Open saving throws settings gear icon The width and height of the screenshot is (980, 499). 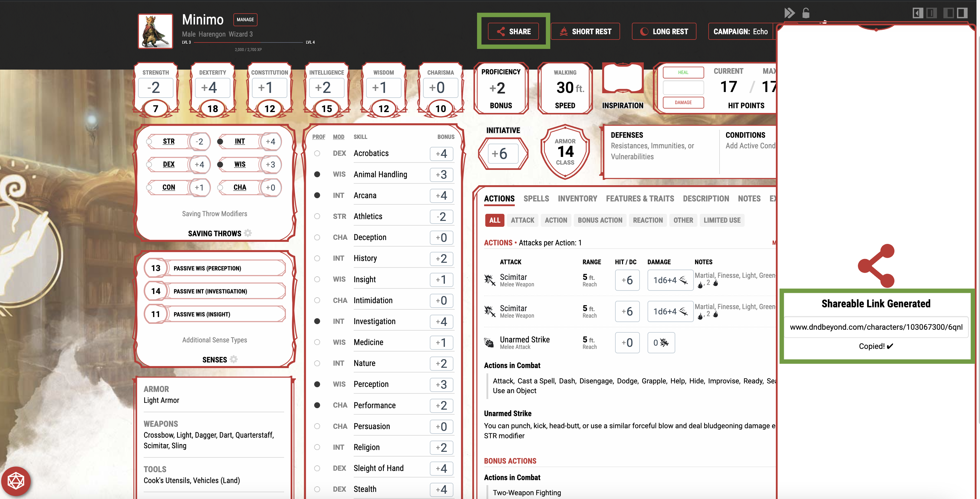(248, 233)
